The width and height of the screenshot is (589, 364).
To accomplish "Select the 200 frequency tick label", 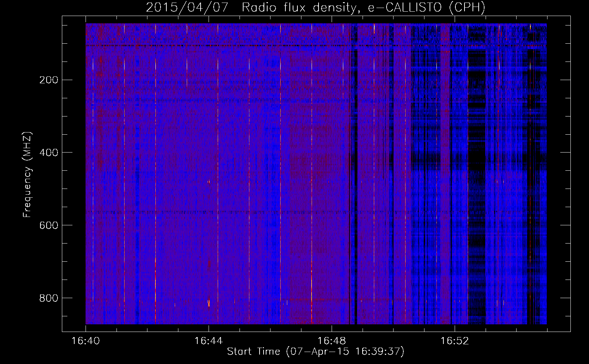I will coord(49,80).
